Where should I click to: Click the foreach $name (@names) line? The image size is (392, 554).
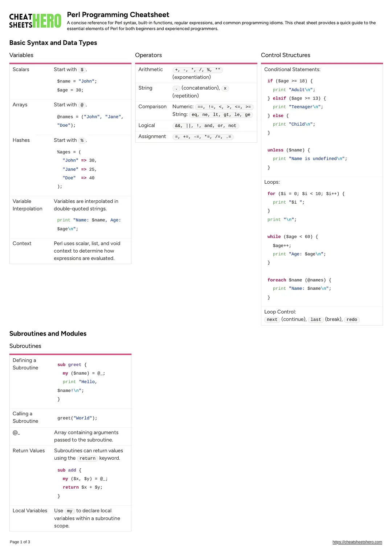click(299, 280)
